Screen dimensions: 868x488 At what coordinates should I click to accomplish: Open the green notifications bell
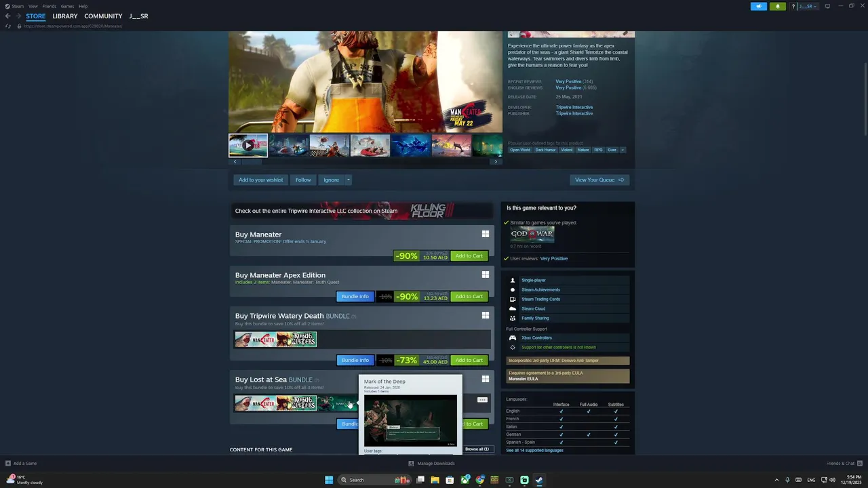point(777,6)
